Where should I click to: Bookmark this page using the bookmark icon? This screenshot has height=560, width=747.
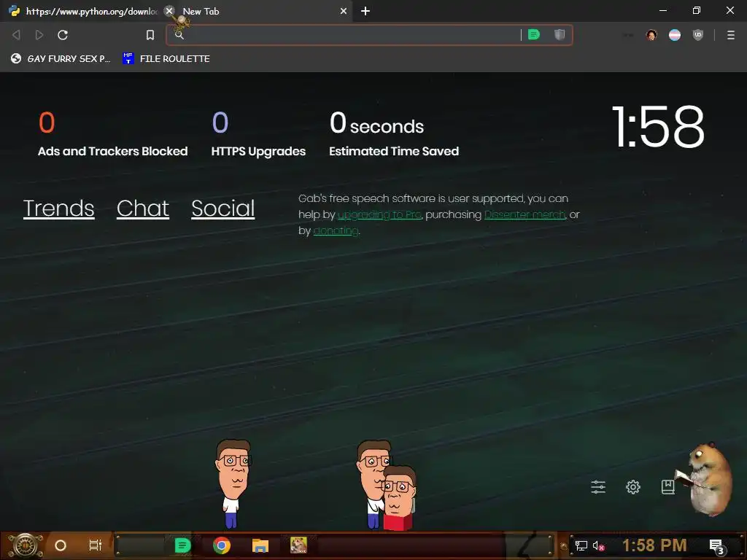(150, 35)
